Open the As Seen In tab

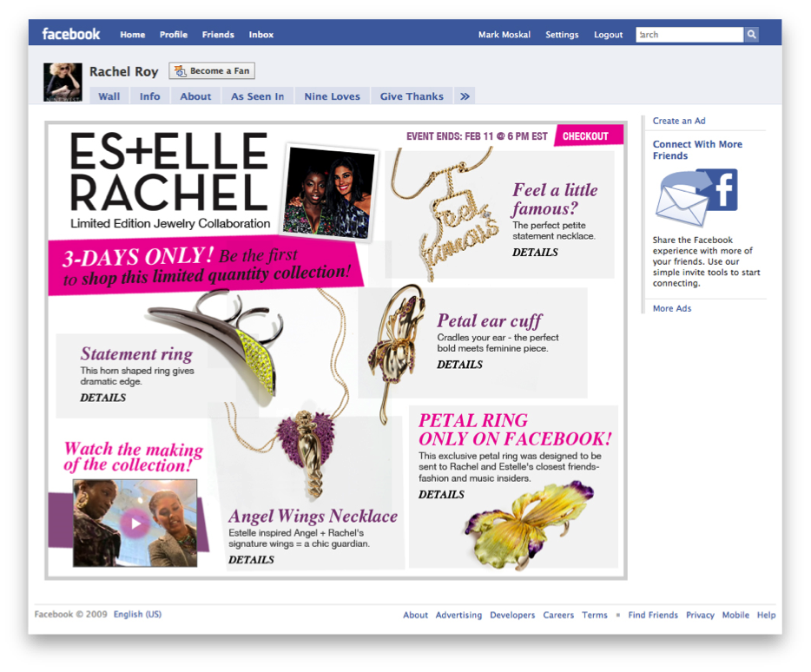coord(258,96)
